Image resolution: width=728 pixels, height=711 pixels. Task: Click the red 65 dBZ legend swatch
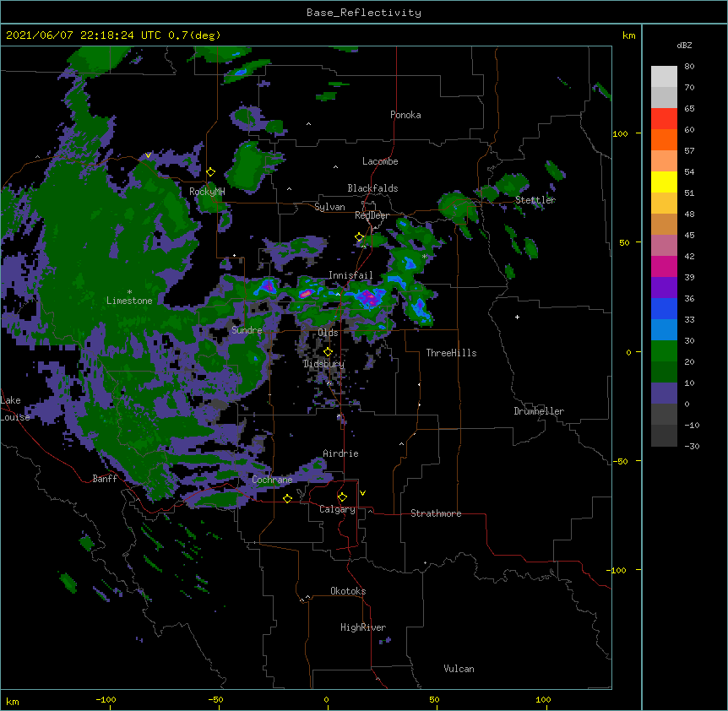[x=664, y=118]
